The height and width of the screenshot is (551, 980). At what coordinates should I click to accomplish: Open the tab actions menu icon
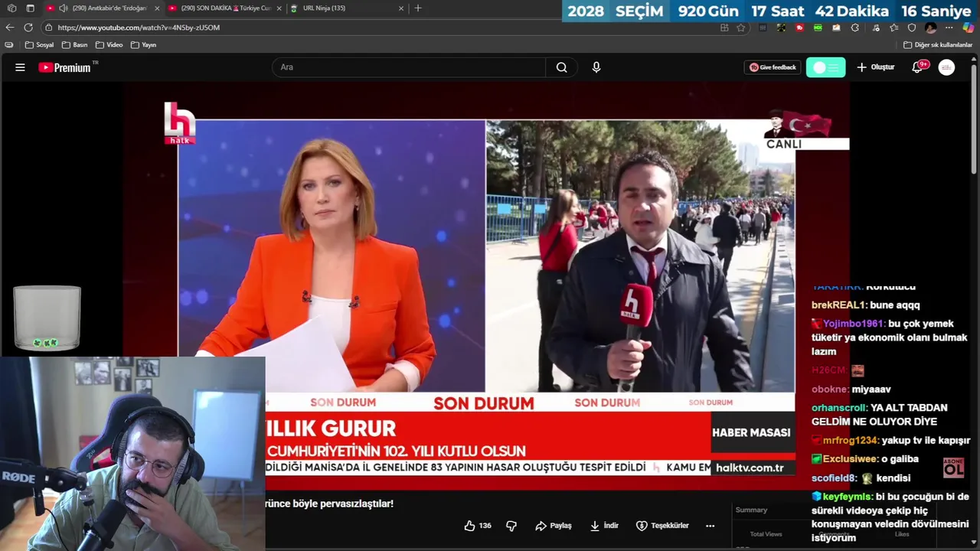click(x=30, y=8)
